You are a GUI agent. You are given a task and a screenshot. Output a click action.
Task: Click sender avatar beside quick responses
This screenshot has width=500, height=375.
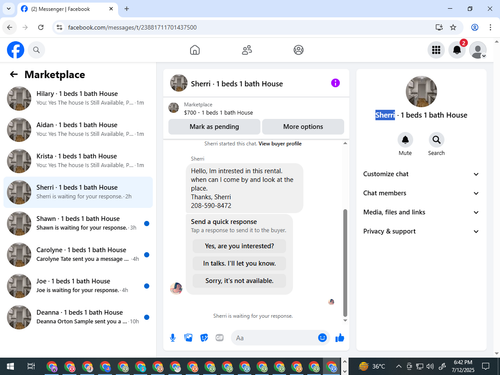(x=176, y=288)
